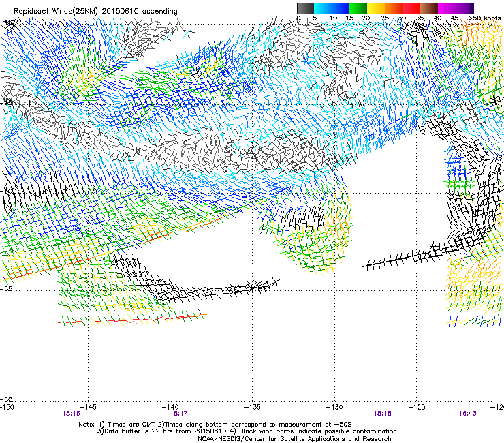Click the '25' legend scale label
504x443 pixels.
tap(385, 18)
